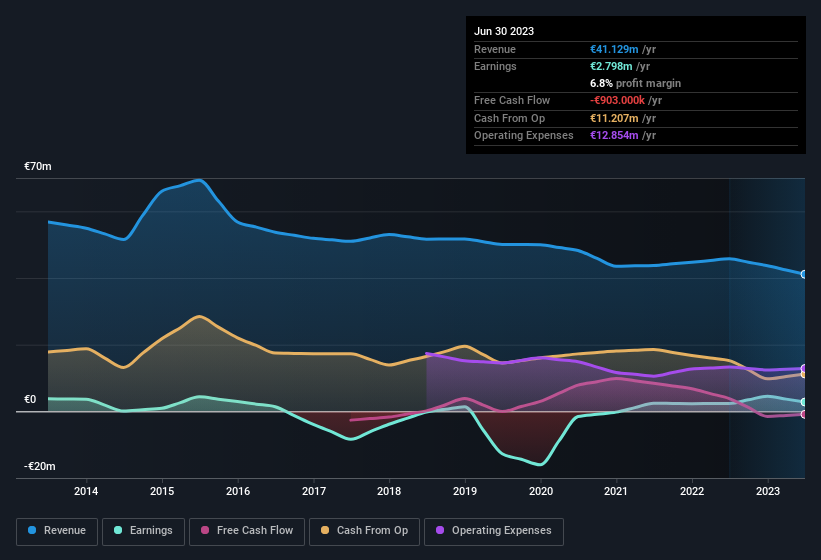Click the 2021 x-axis label
The height and width of the screenshot is (560, 821).
616,491
